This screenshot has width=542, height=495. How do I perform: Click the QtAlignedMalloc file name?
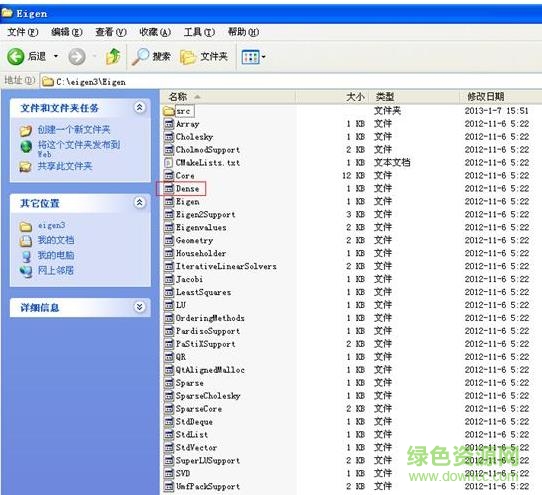(210, 370)
